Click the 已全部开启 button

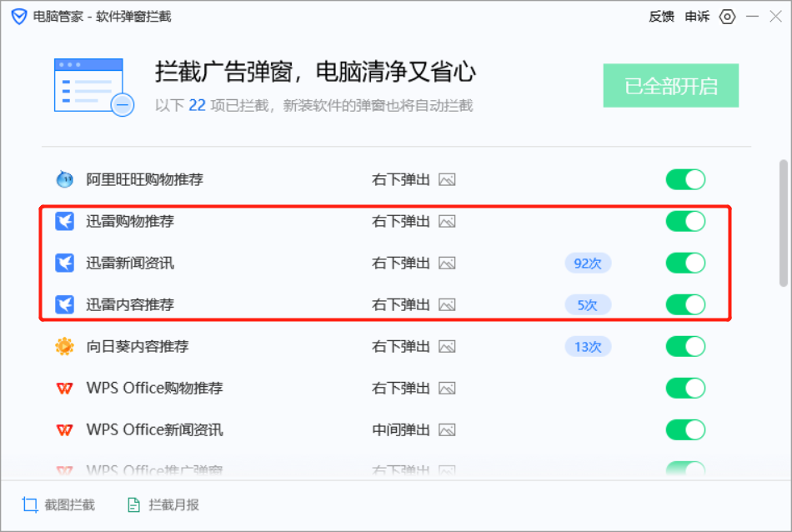670,85
